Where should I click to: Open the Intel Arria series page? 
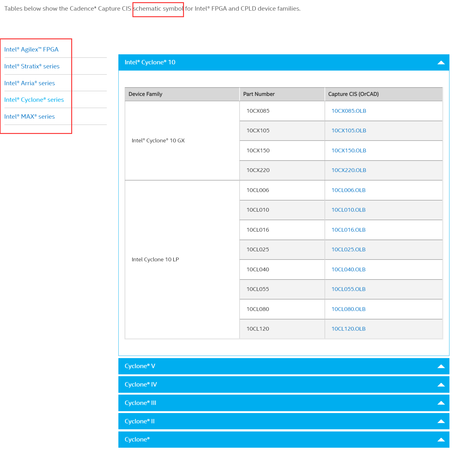(30, 83)
